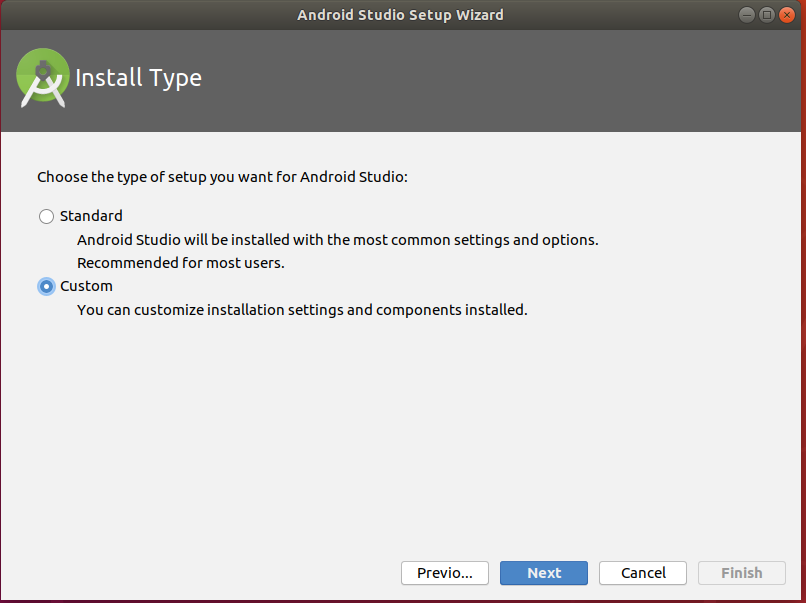Maximize the Setup Wizard window
Viewport: 806px width, 603px height.
(x=766, y=15)
